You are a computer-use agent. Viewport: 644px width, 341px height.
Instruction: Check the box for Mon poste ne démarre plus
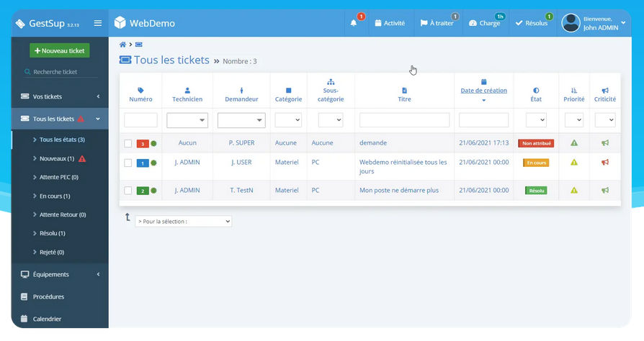point(128,191)
